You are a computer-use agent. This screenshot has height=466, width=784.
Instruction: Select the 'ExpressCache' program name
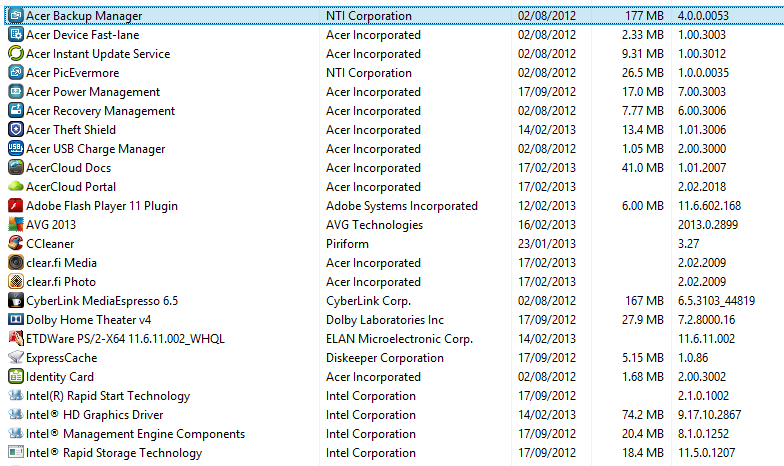click(62, 358)
